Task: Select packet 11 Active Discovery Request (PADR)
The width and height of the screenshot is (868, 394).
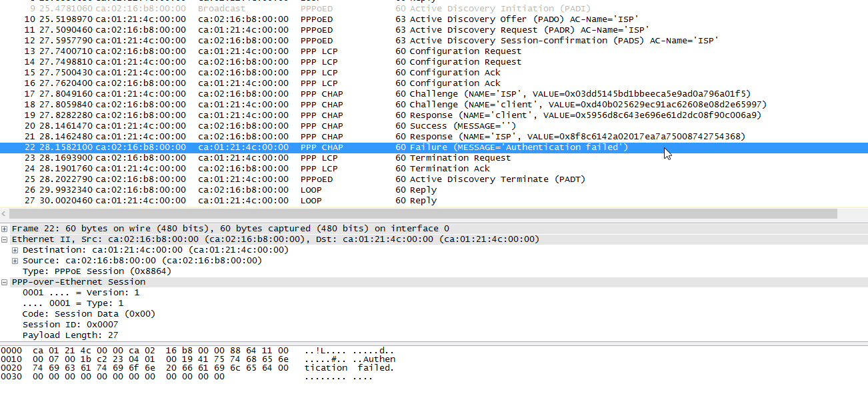Action: click(434, 30)
